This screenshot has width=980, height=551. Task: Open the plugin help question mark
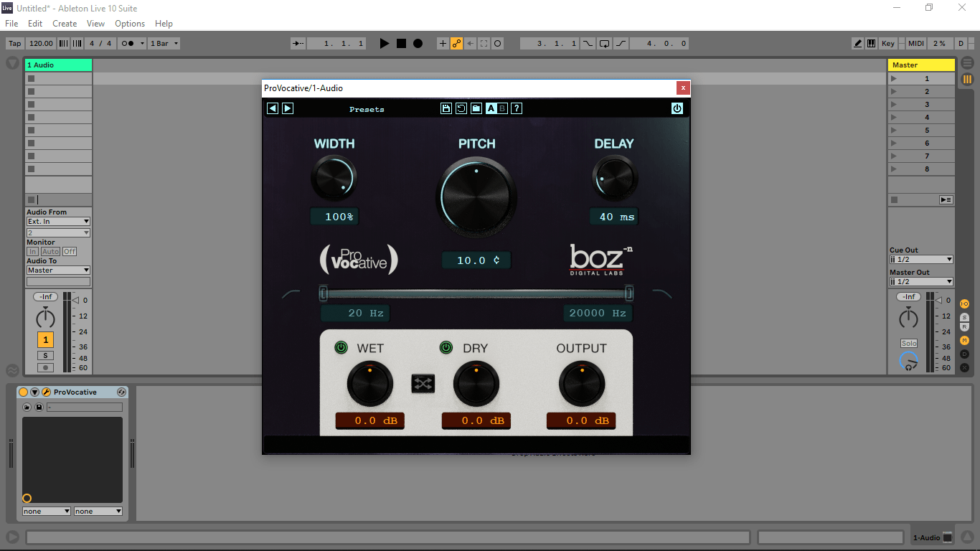(517, 108)
